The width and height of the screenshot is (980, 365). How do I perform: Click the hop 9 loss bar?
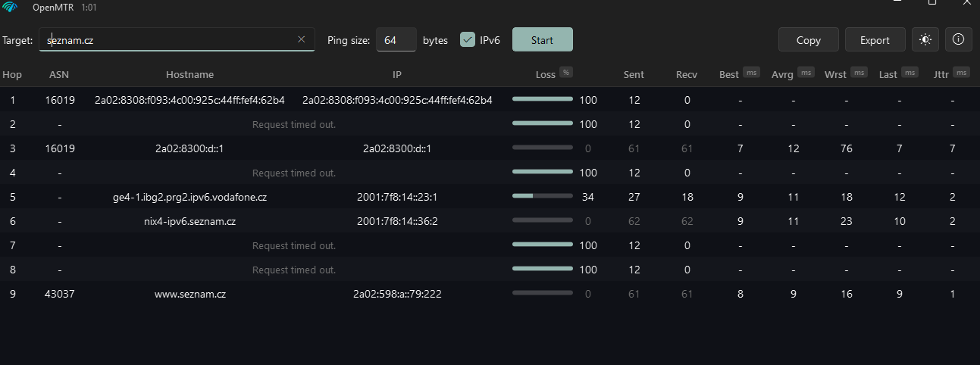click(543, 294)
